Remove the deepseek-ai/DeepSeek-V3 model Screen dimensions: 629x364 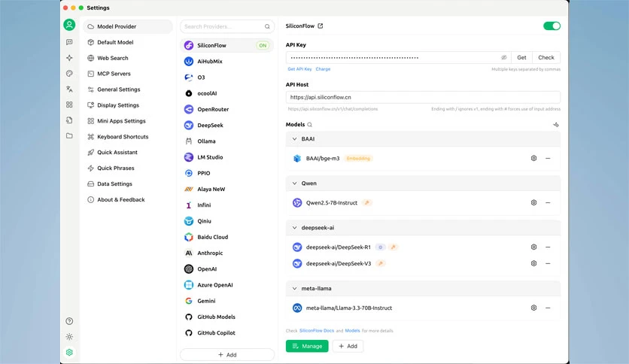548,263
